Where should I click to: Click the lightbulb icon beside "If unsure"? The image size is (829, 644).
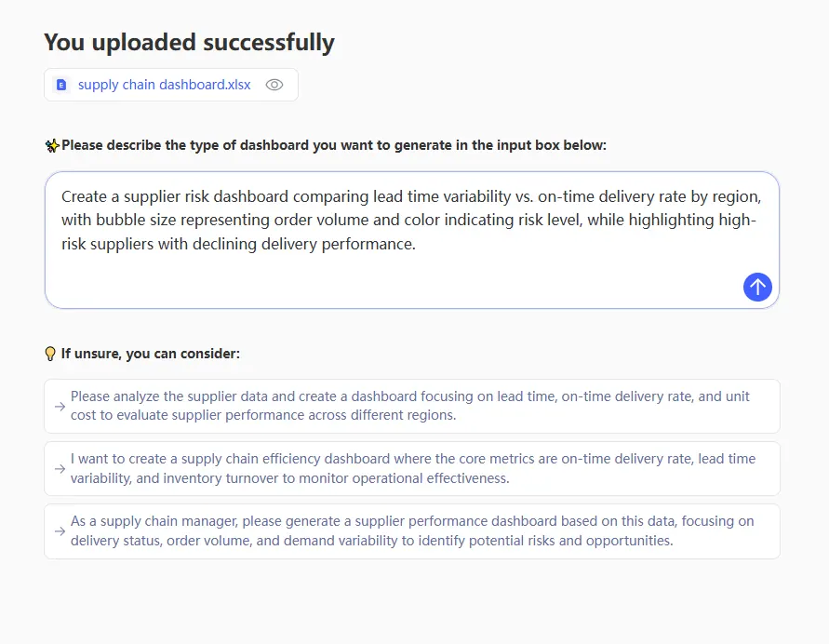[x=51, y=354]
